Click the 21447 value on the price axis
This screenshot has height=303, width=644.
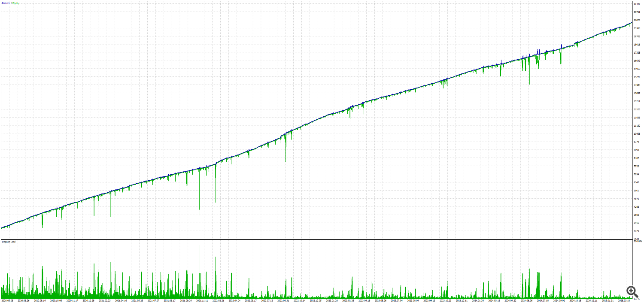(637, 4)
